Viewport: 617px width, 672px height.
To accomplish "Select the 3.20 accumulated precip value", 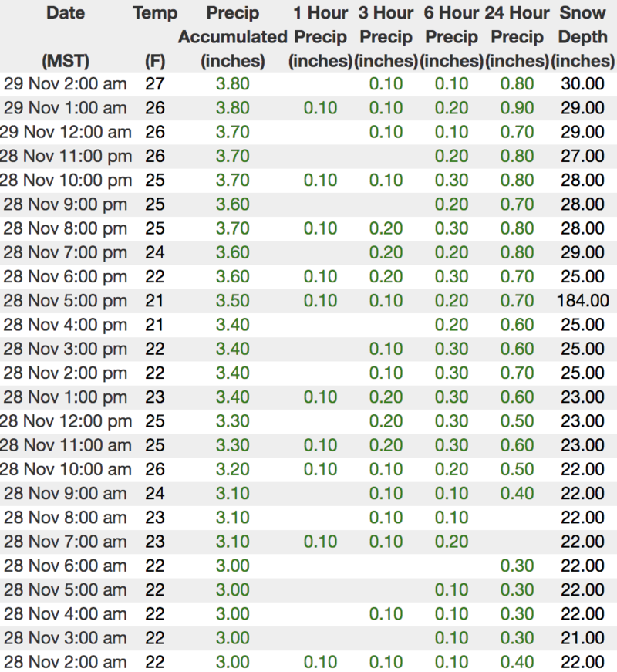I will (x=232, y=468).
